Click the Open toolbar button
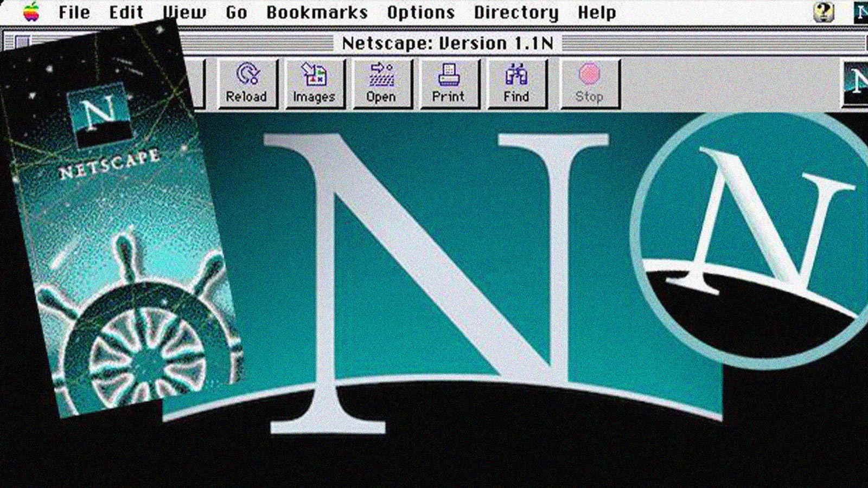 click(x=382, y=84)
